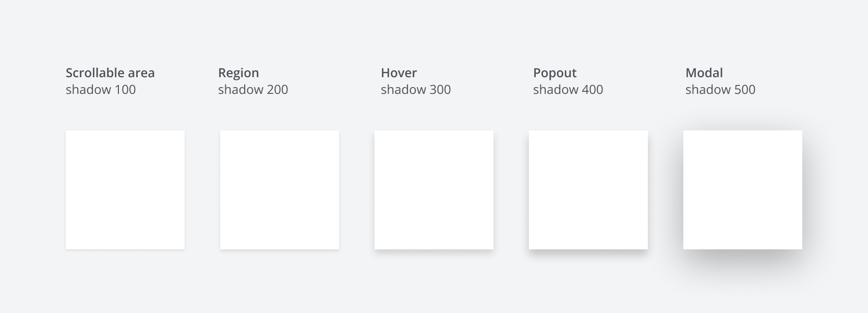Click the number "500" under Modal
The image size is (868, 313).
744,90
